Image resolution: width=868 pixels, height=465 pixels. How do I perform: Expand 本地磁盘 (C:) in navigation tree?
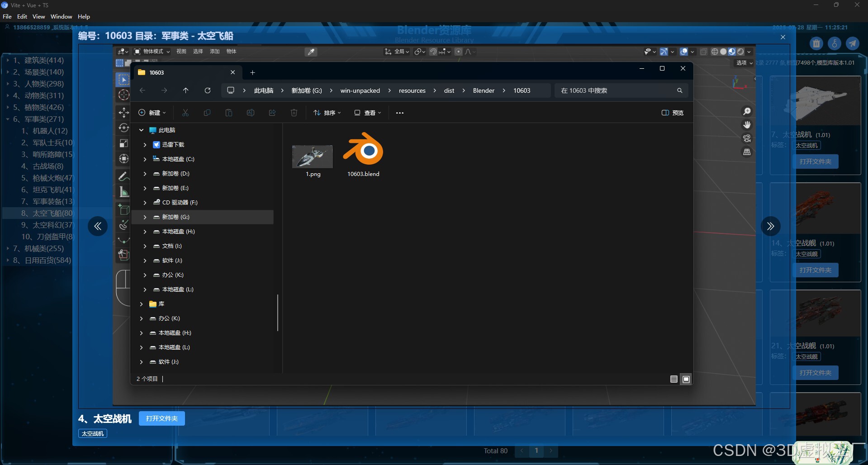[x=145, y=159]
